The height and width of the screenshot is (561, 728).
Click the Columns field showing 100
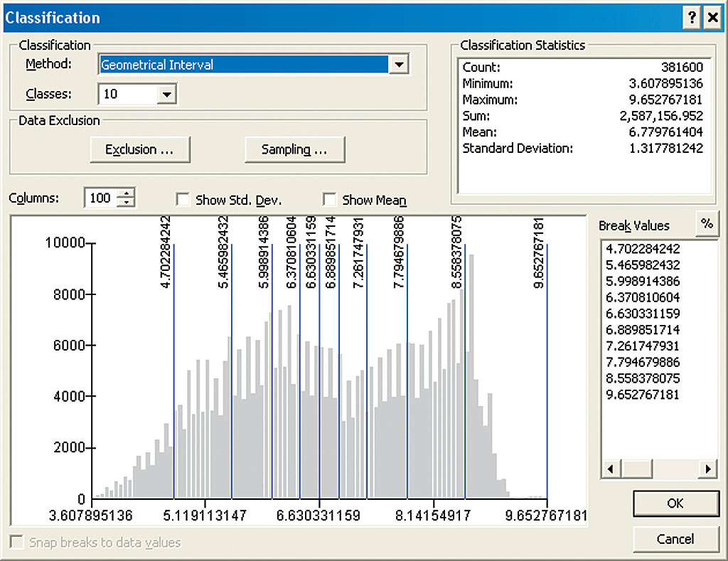point(100,198)
